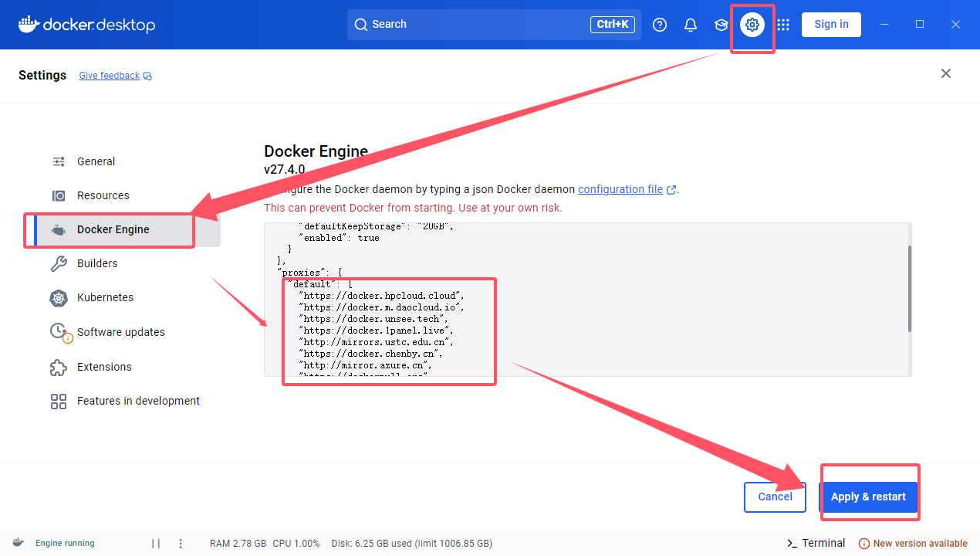Open the Learning center graduation cap icon
Viewport: 980px width, 556px height.
[x=721, y=25]
